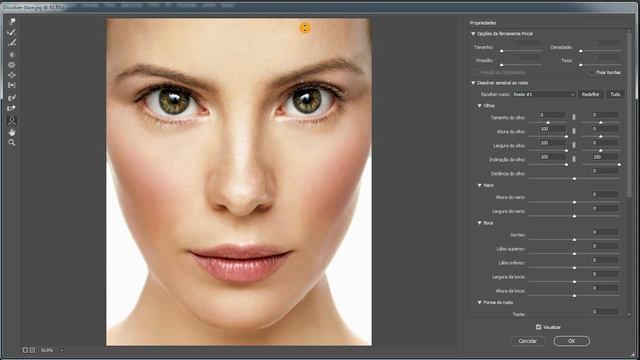Confirm with the OK button
Viewport: 640px width, 360px height.
(571, 341)
